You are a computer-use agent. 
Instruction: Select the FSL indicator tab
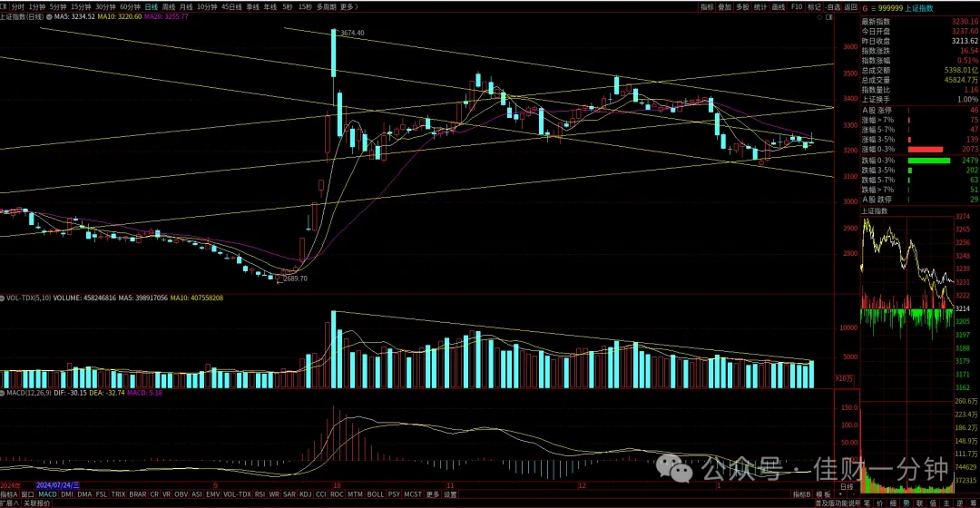pos(102,494)
